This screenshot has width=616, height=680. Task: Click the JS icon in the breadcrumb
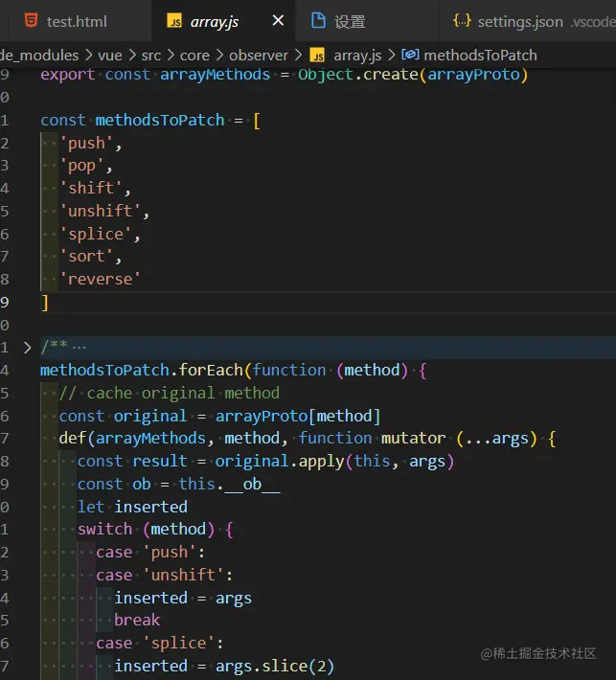click(317, 56)
